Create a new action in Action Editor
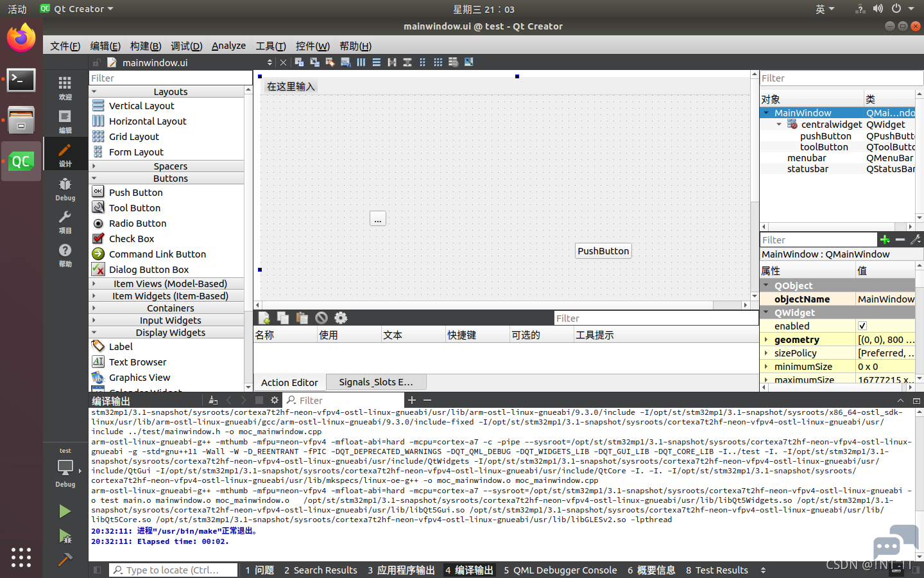 (264, 318)
